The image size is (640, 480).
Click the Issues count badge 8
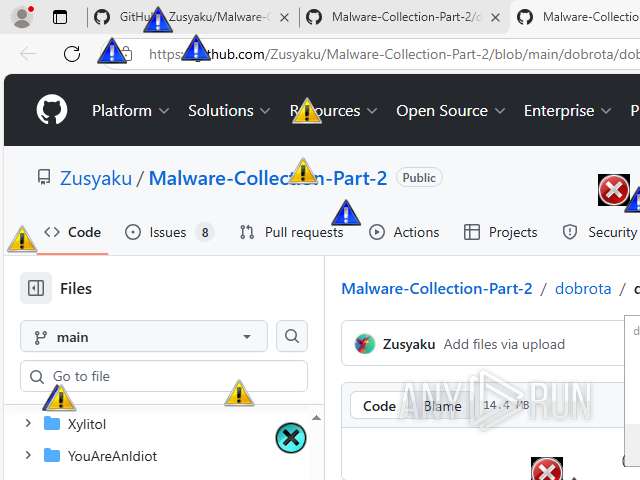coord(205,232)
